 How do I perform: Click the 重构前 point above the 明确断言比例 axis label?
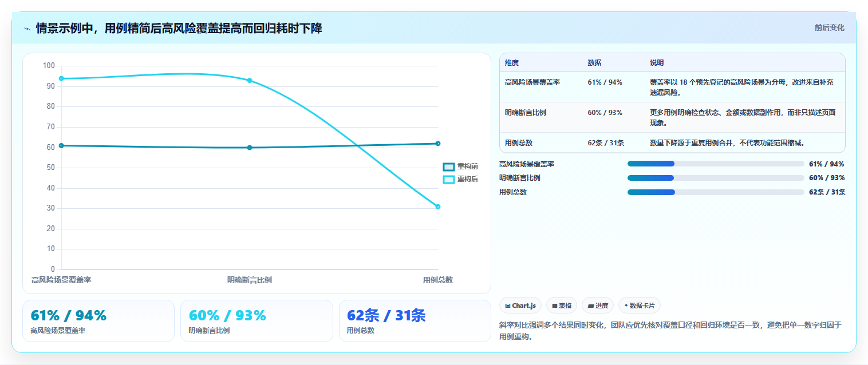(x=250, y=148)
